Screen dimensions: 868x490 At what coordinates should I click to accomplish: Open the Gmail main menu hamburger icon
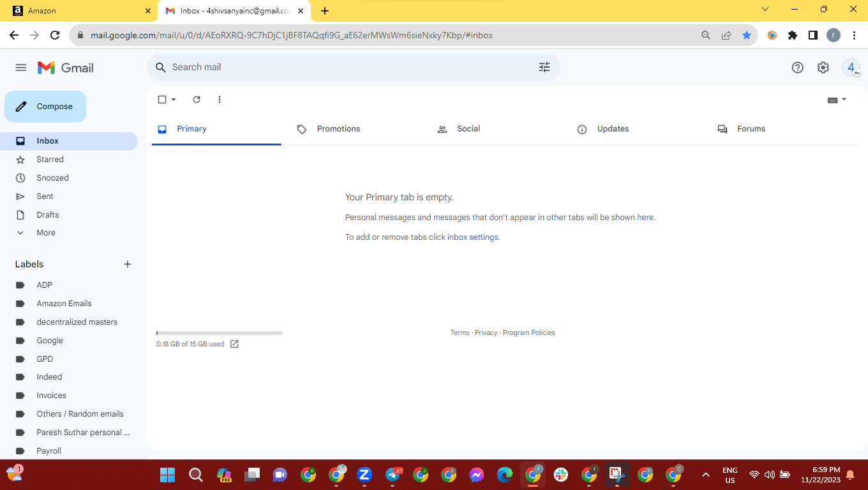click(x=21, y=68)
